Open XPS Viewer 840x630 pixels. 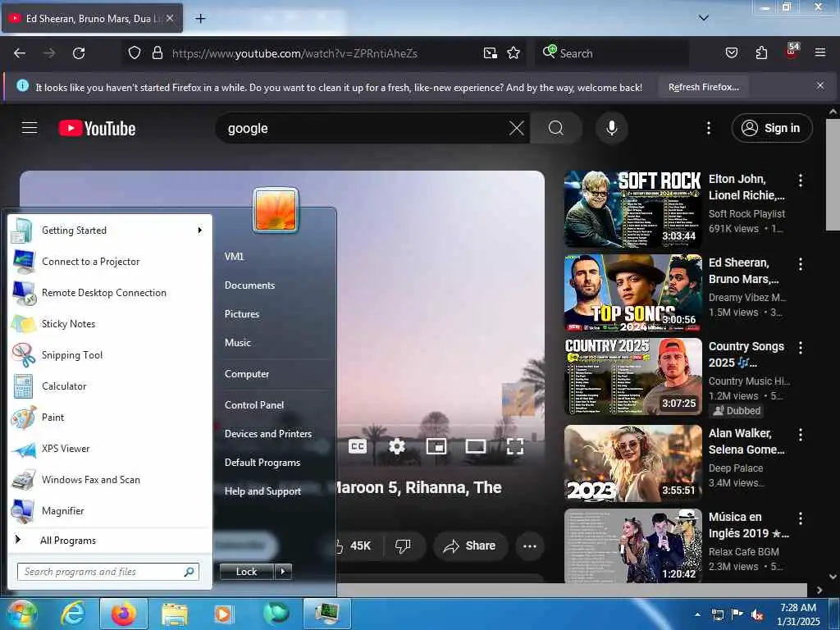point(111,449)
